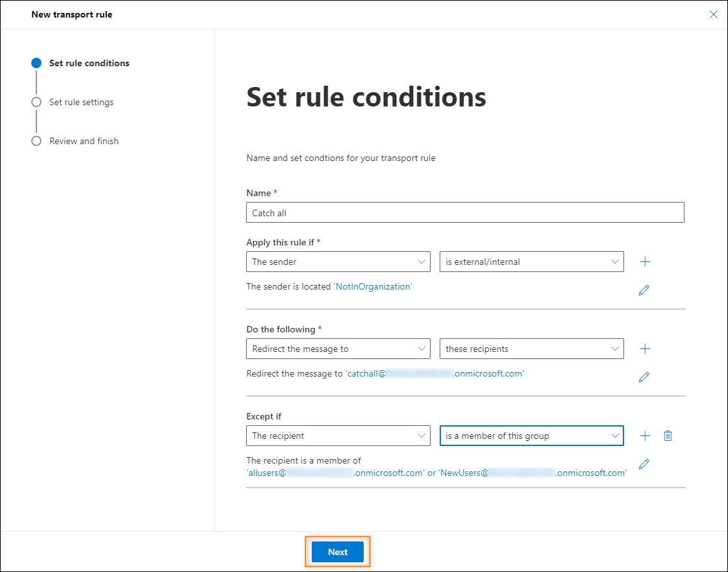Select the Set rule conditions step circle
This screenshot has height=572, width=728.
coord(36,63)
